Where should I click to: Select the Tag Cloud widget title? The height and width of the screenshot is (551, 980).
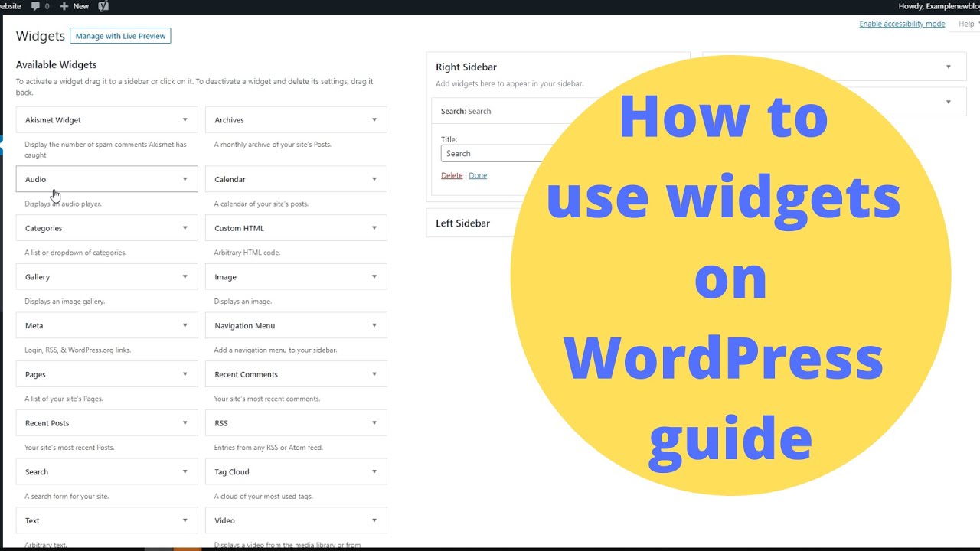(231, 472)
